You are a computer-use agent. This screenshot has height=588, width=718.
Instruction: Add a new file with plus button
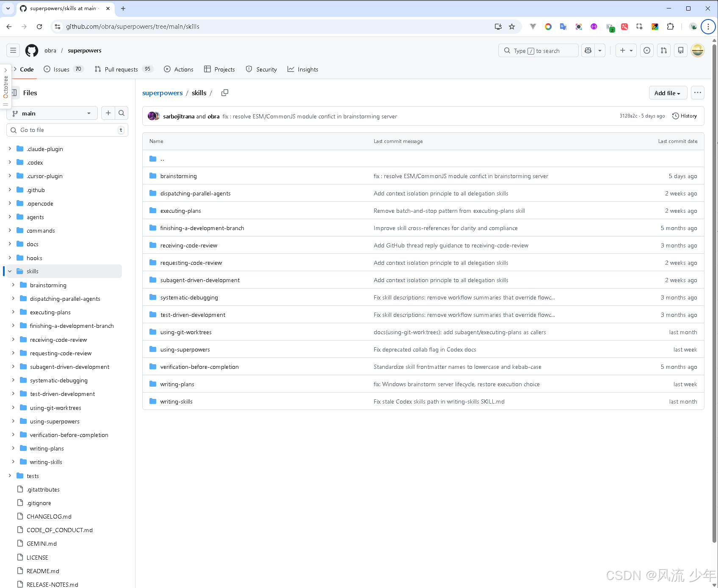point(108,113)
